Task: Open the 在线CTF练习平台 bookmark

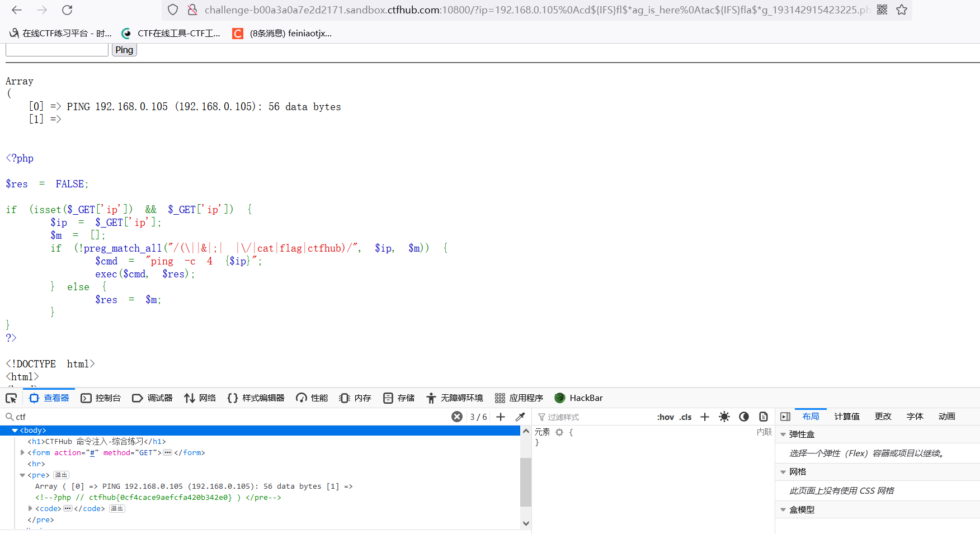Action: (x=60, y=34)
